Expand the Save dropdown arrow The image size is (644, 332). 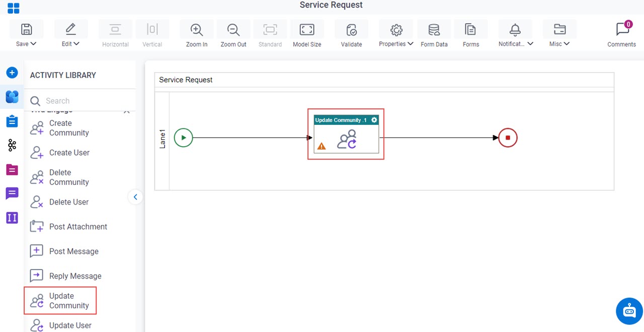34,44
